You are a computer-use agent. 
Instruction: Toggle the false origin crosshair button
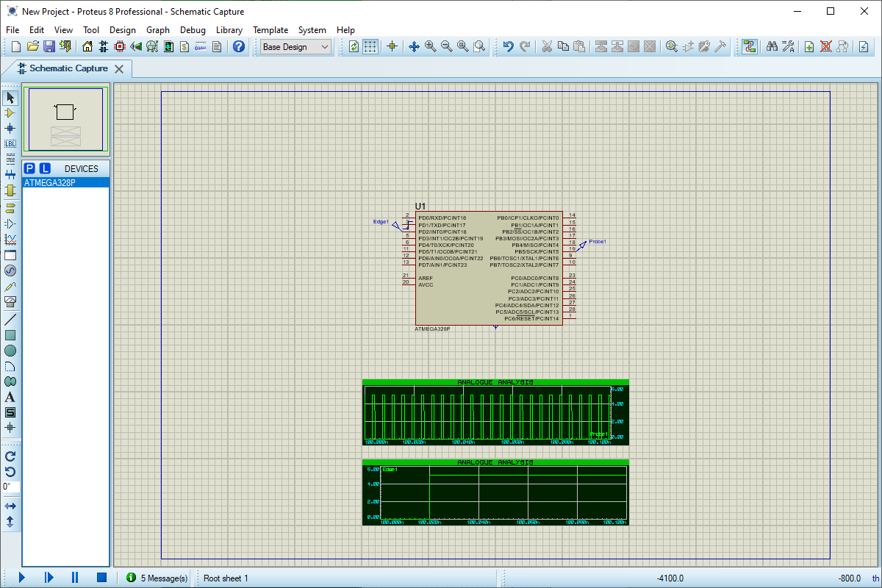[x=392, y=47]
